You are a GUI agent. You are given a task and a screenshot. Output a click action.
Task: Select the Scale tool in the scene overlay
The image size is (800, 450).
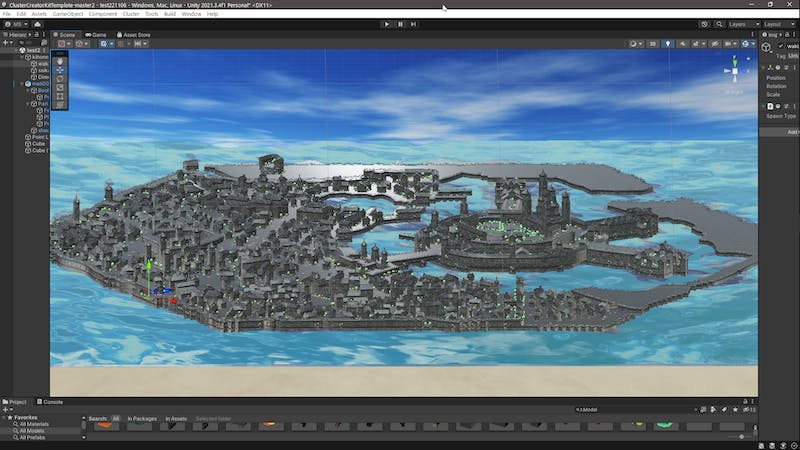tap(60, 87)
